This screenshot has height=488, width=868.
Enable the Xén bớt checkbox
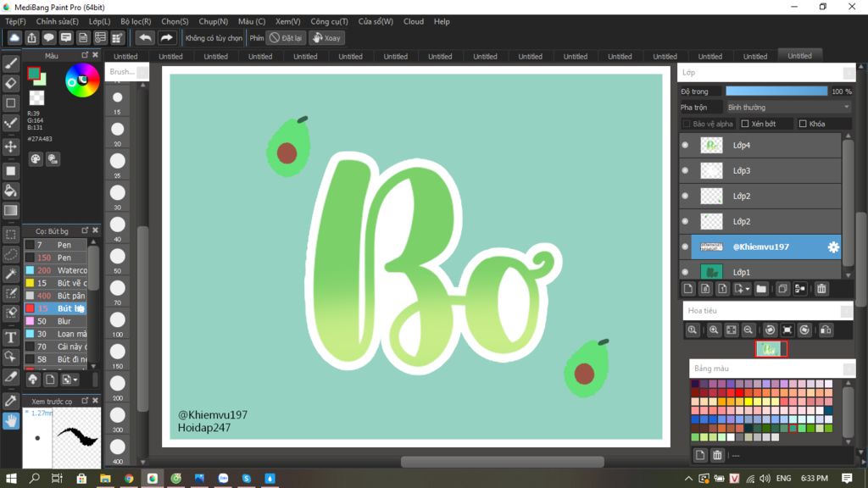[x=745, y=124]
